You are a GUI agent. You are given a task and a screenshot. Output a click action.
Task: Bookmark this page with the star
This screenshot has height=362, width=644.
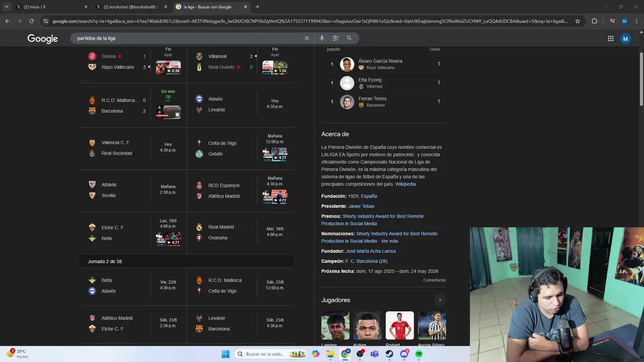tap(578, 21)
